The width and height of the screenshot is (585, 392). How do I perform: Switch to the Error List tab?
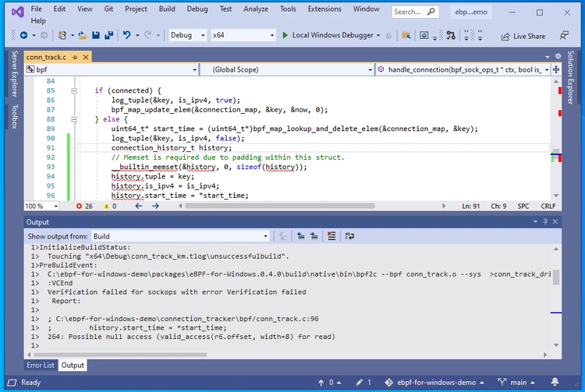tap(41, 365)
